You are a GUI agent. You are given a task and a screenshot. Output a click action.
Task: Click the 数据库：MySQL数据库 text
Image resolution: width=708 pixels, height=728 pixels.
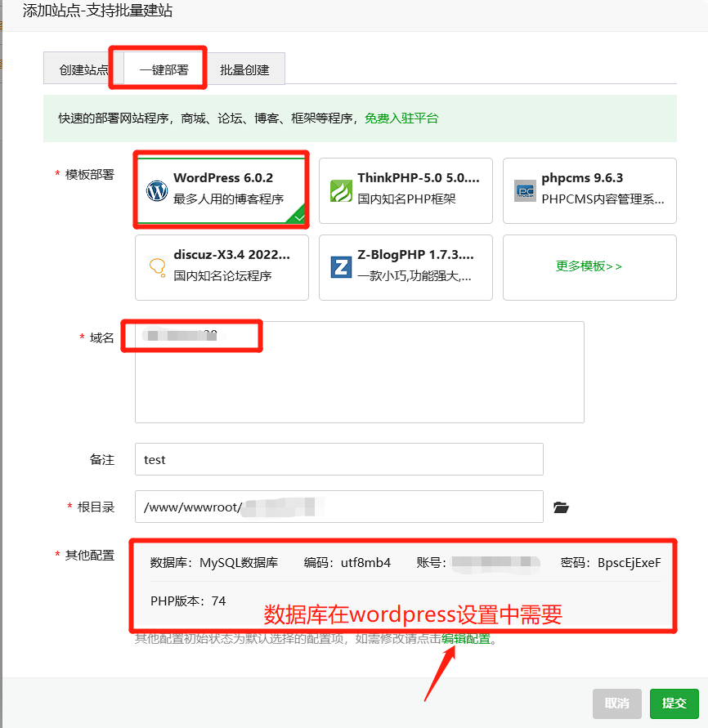click(214, 563)
